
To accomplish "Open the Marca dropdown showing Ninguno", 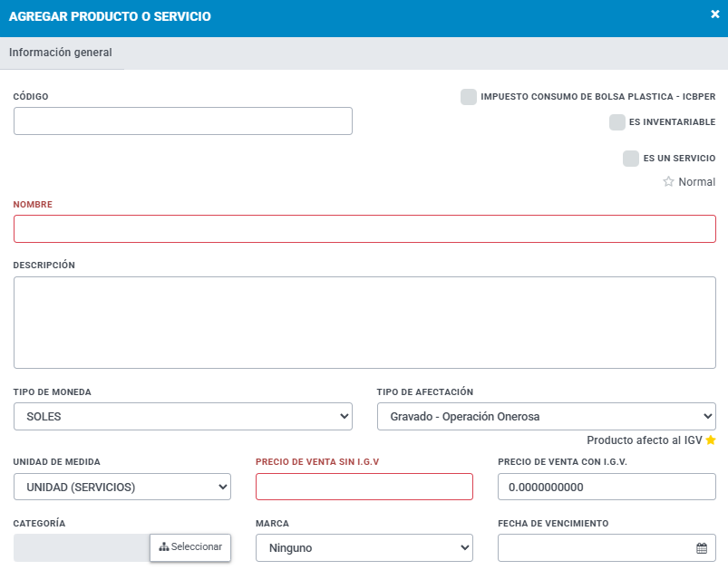I will [364, 547].
